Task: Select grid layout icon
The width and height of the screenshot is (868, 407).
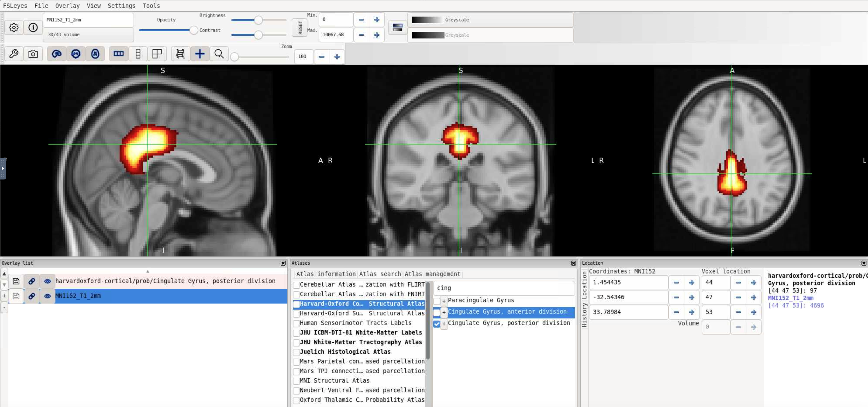Action: [157, 54]
